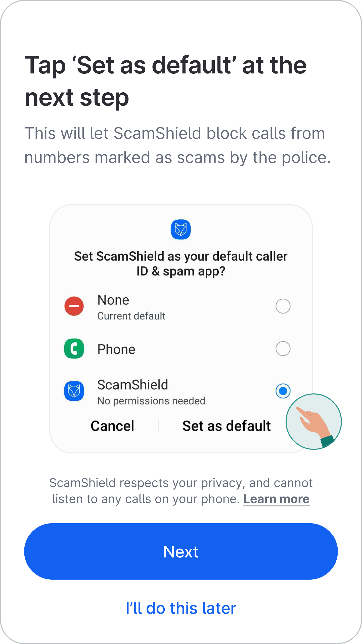Click the 'Tap Set as default' heading

point(166,81)
